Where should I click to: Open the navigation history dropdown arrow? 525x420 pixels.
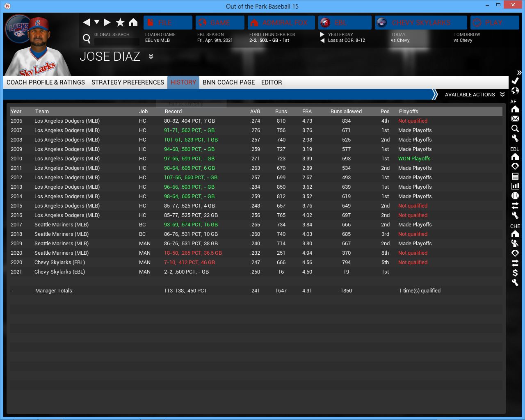pyautogui.click(x=97, y=22)
